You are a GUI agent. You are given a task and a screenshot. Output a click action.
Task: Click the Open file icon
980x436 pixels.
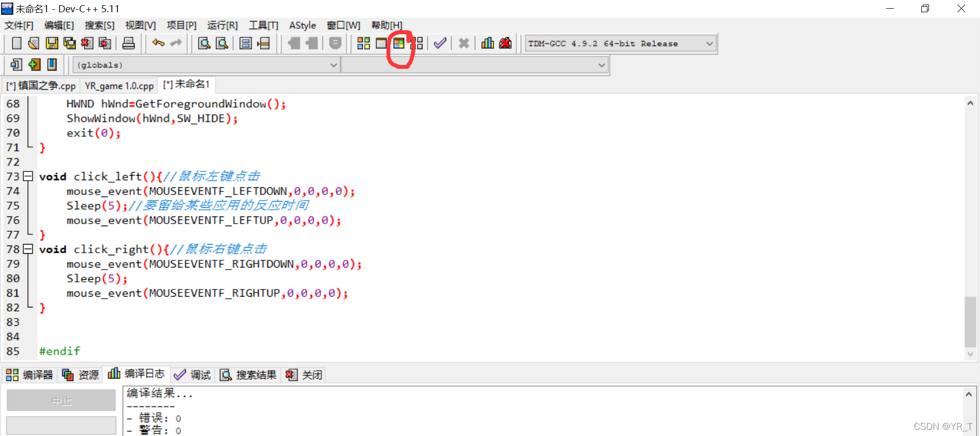point(34,43)
